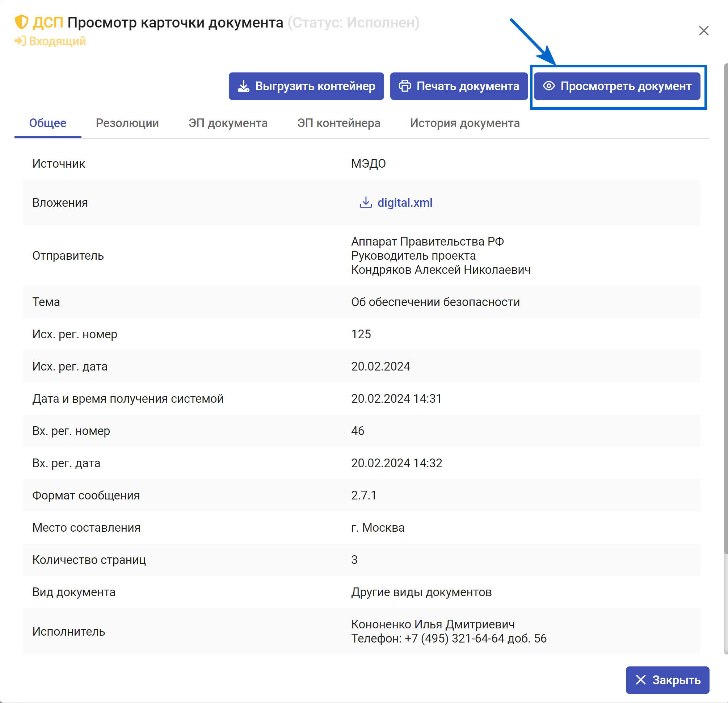The width and height of the screenshot is (728, 703).
Task: Close dialog with the top X icon
Action: (x=703, y=30)
